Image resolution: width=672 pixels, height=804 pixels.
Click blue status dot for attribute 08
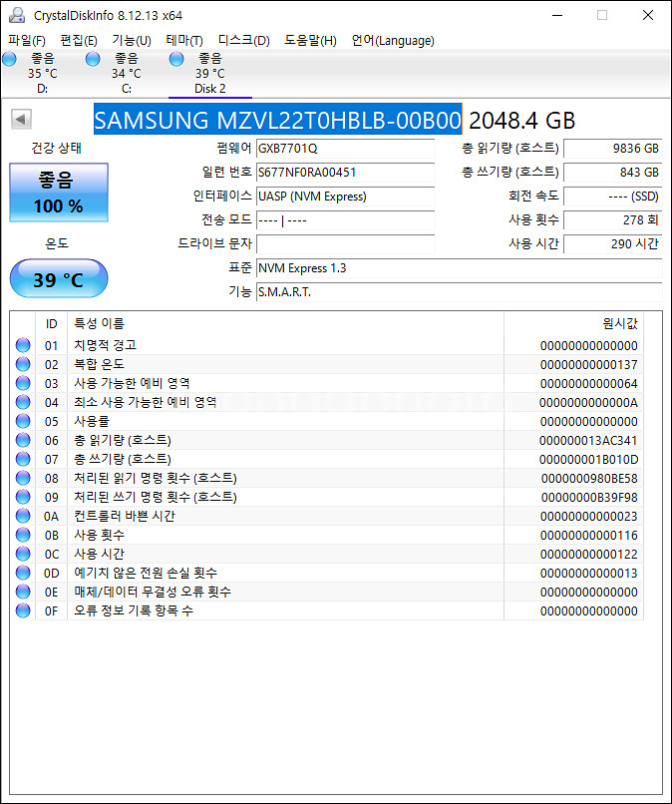click(23, 478)
